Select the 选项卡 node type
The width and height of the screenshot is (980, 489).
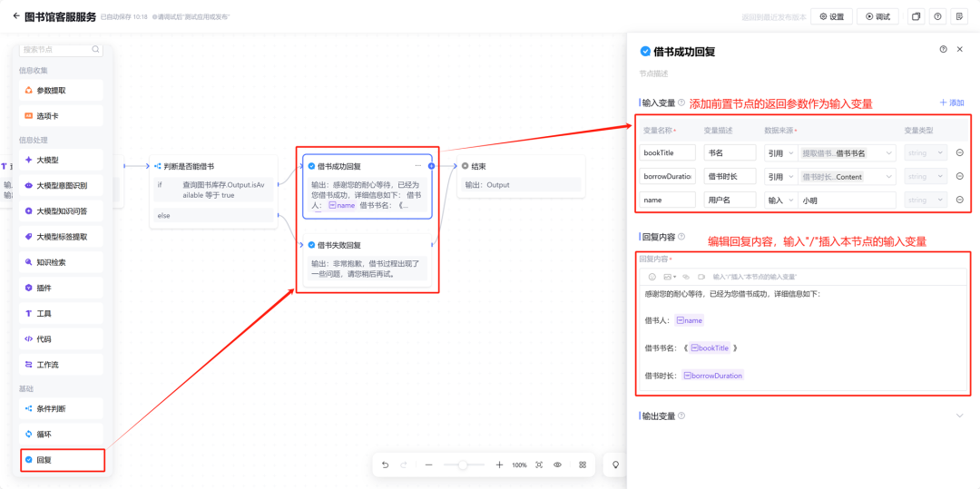pyautogui.click(x=62, y=116)
